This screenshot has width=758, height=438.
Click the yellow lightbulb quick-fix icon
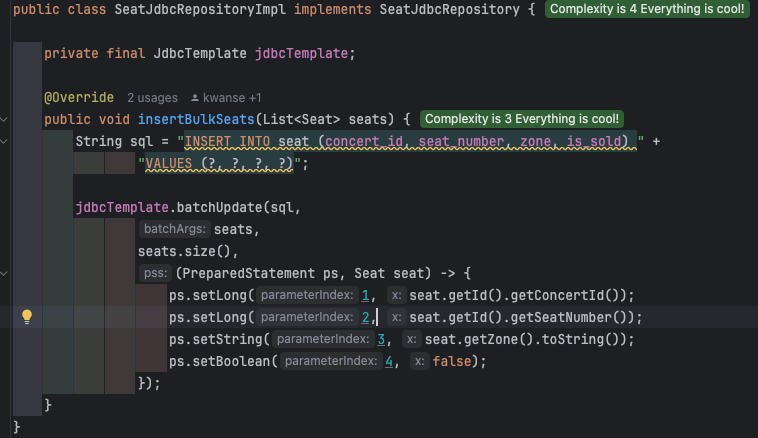coord(27,317)
